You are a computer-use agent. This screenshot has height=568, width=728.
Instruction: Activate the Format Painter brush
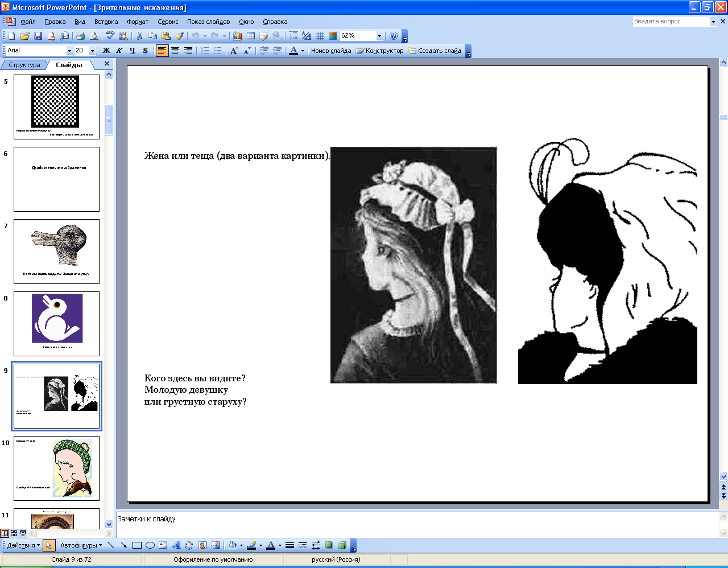tap(179, 36)
